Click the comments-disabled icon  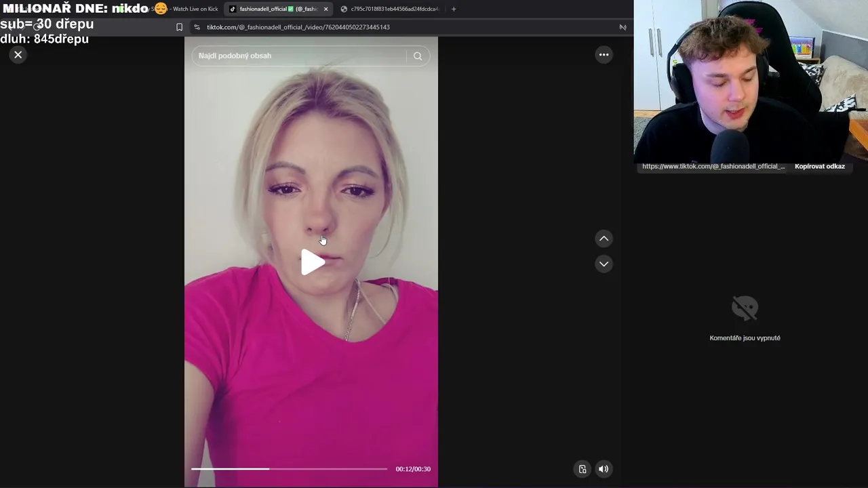click(745, 308)
